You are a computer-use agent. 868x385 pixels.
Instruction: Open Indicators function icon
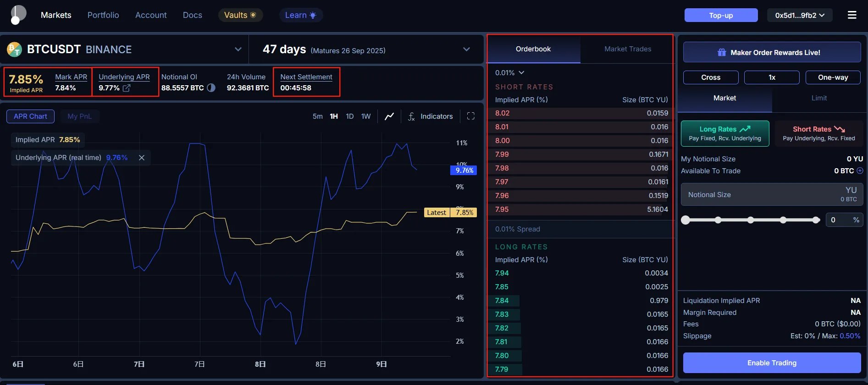[x=411, y=116]
